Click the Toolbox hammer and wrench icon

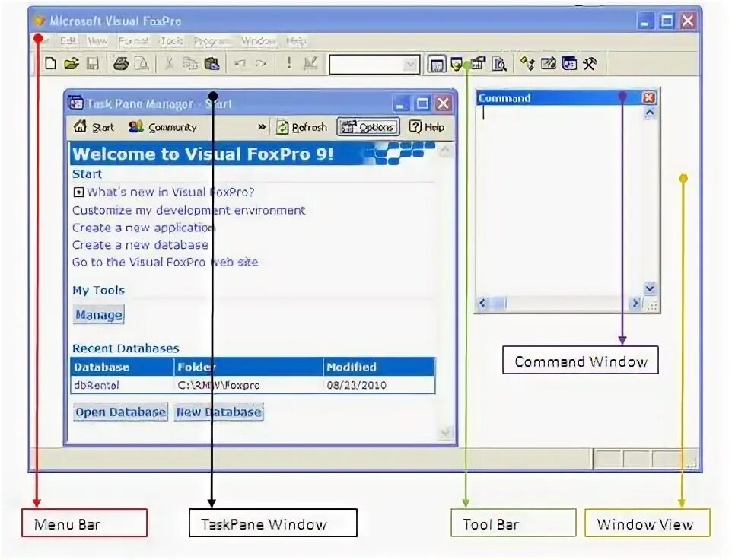(590, 63)
